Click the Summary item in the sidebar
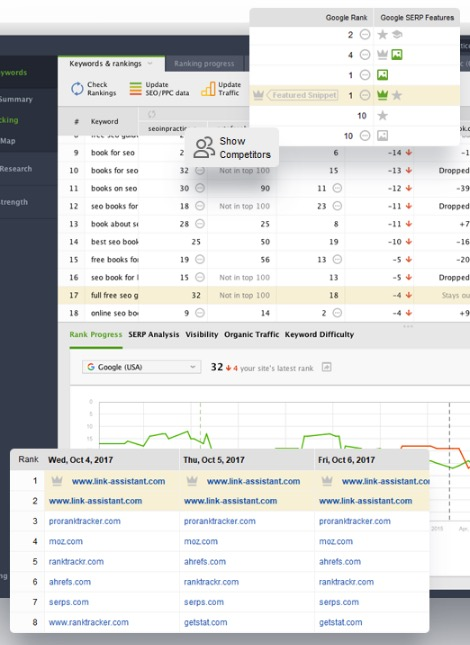470x645 pixels. [16, 99]
